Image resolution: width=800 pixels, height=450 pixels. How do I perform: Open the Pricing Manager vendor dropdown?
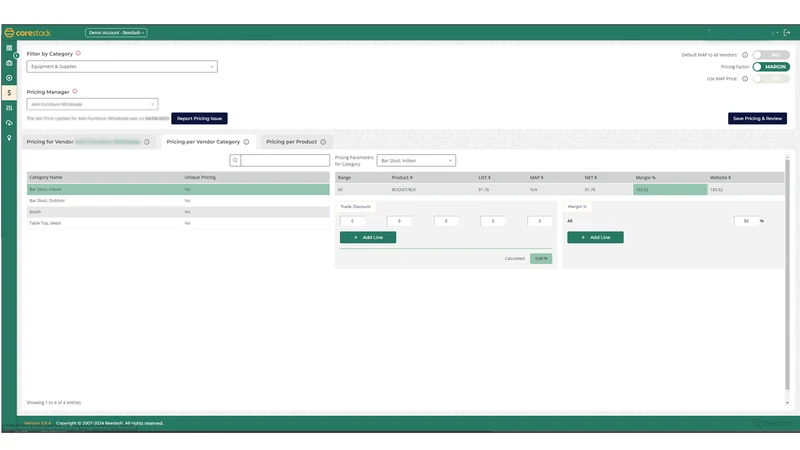pos(92,104)
